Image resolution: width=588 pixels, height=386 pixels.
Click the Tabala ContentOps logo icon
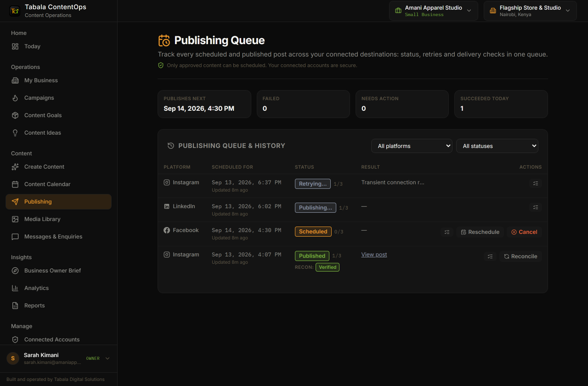click(15, 11)
